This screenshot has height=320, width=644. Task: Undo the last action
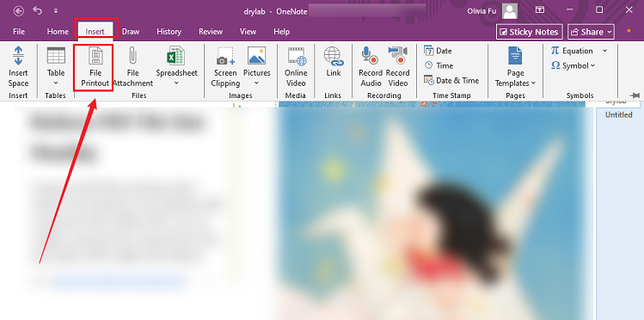coord(37,10)
